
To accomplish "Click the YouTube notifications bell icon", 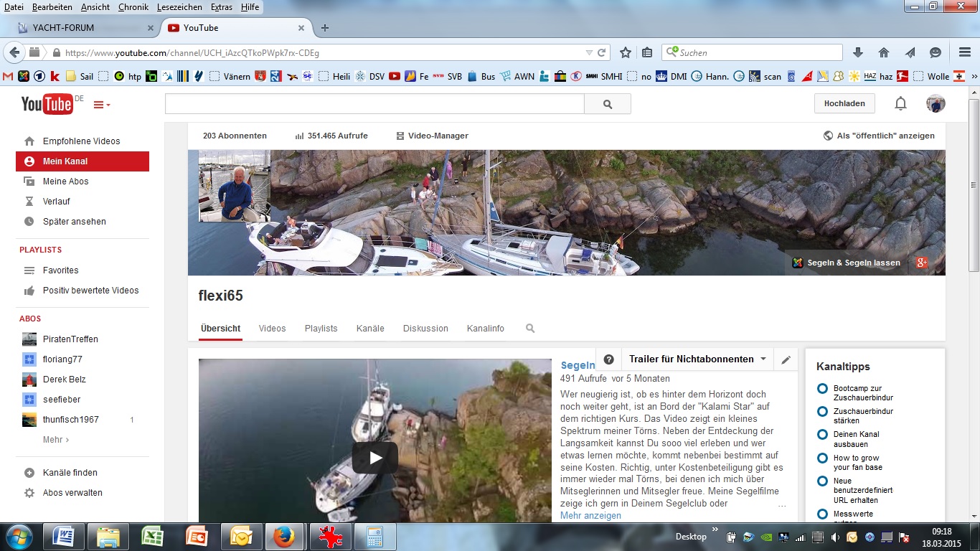I will (x=900, y=104).
